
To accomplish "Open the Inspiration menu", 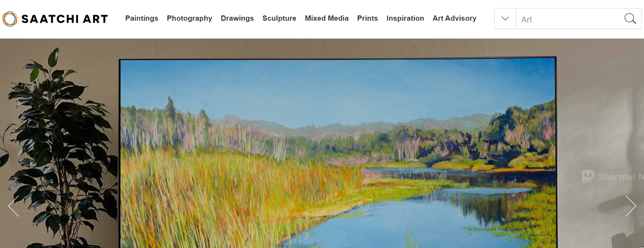I will [405, 18].
